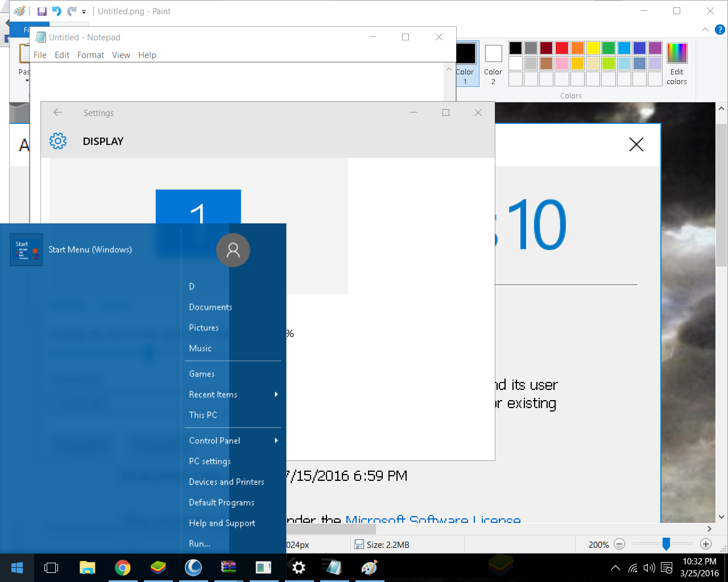Zoom in with the plus button in Paint

click(706, 544)
